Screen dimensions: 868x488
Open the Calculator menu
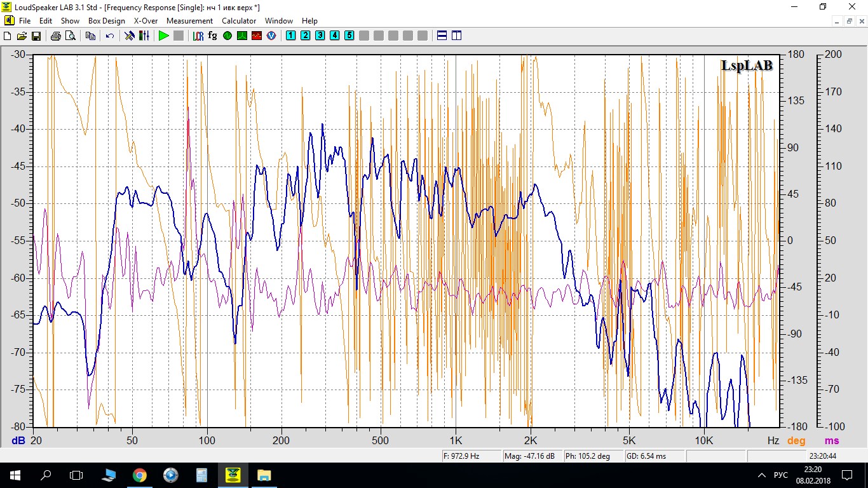coord(239,21)
